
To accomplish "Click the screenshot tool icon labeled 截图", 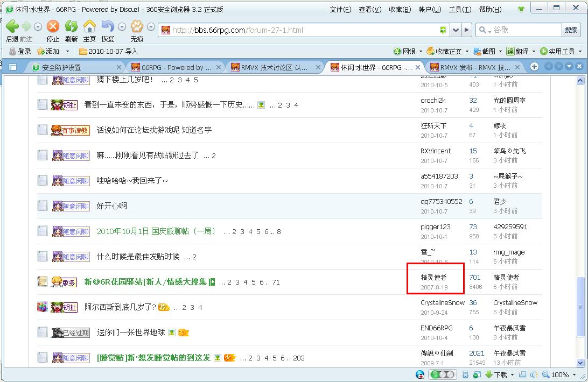I will [x=477, y=51].
